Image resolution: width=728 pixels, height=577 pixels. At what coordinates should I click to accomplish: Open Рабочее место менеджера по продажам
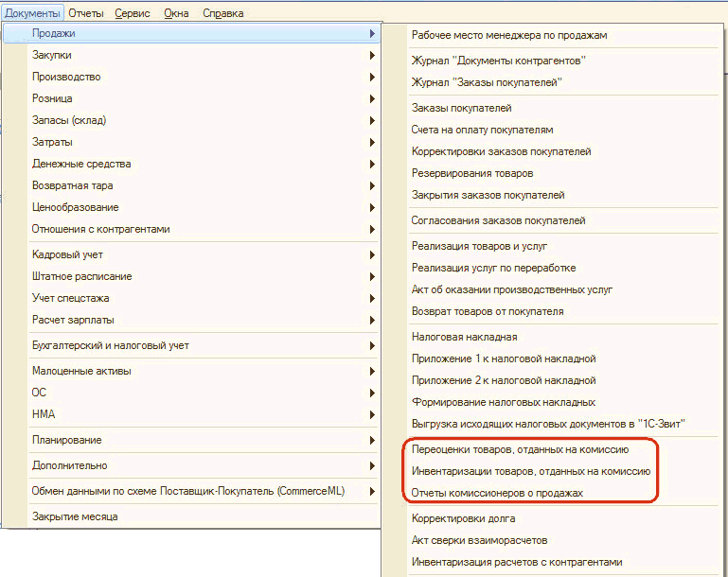pos(509,35)
